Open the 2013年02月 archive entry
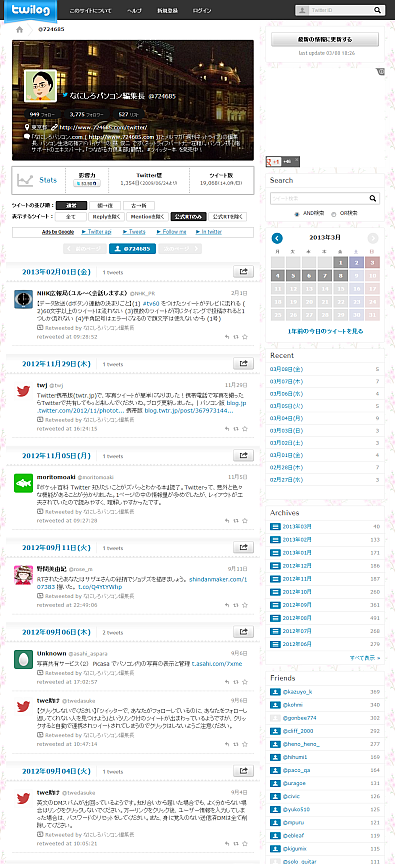 (x=297, y=539)
